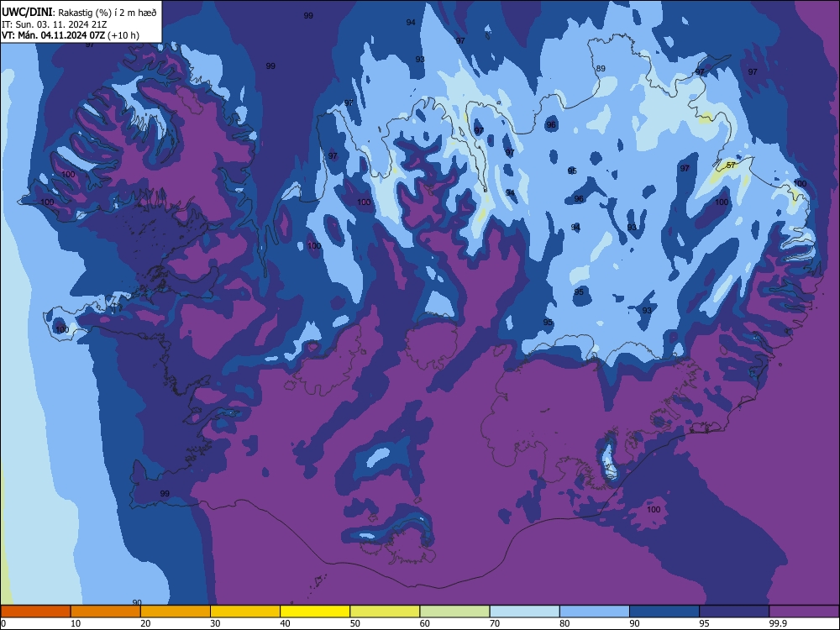Image resolution: width=840 pixels, height=630 pixels.
Task: Pick the pale yellow 50–60 legend swatch
Action: (386, 612)
